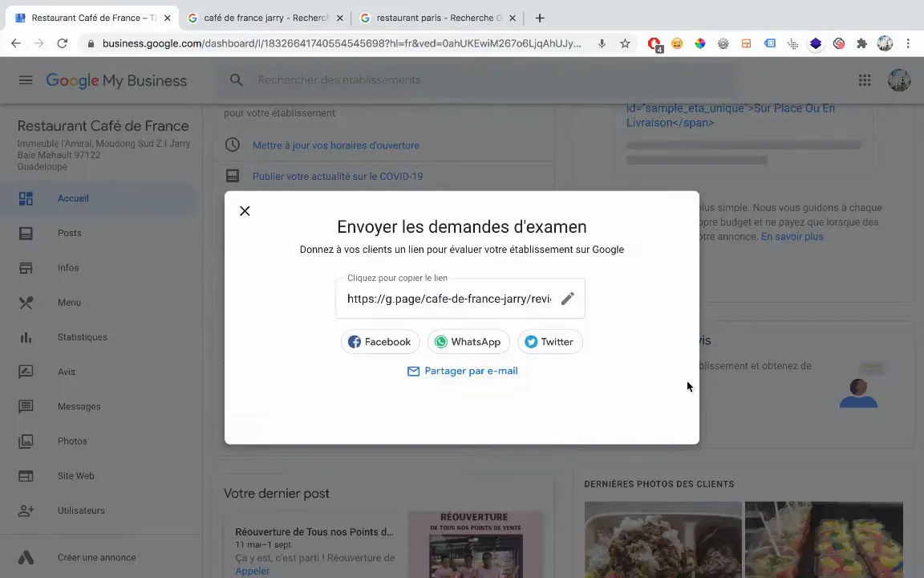Share review link via WhatsApp
Viewport: 924px width, 578px height.
468,342
